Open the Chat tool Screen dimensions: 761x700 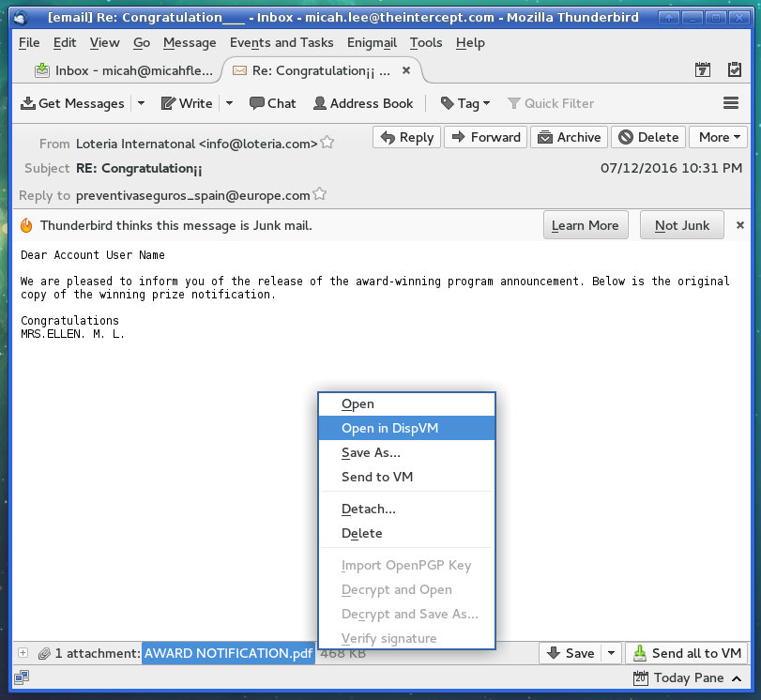coord(273,103)
